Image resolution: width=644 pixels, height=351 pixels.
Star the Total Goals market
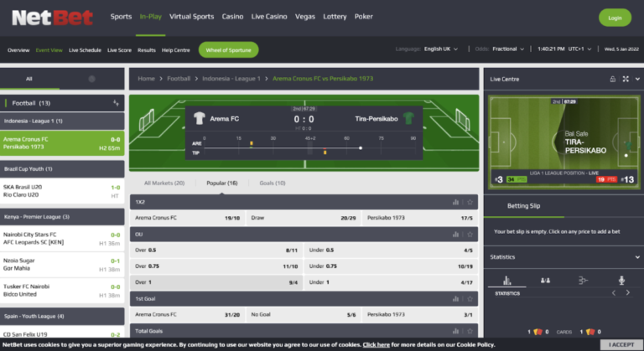tap(470, 331)
